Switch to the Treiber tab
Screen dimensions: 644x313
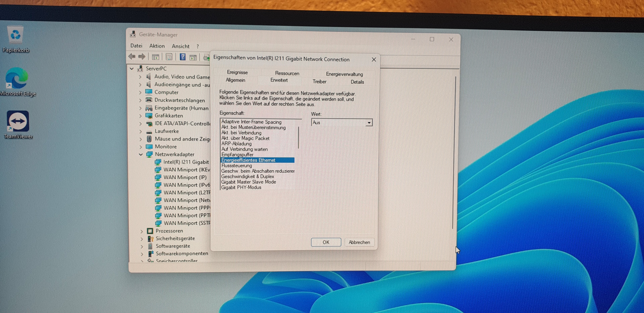point(319,81)
